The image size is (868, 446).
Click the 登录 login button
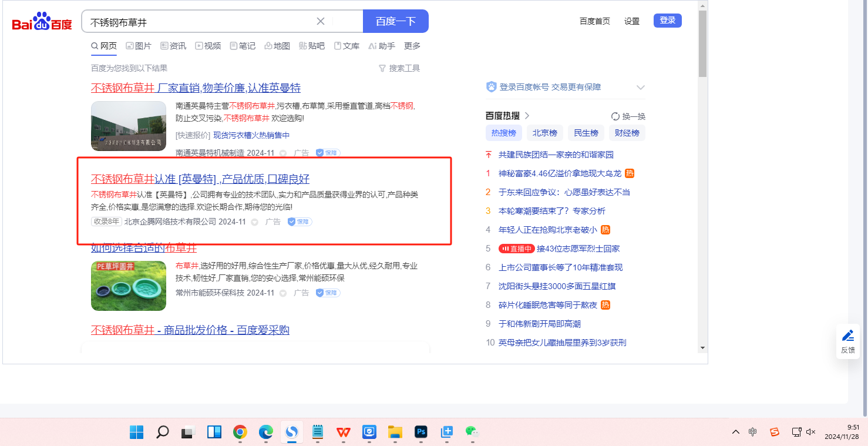[667, 21]
